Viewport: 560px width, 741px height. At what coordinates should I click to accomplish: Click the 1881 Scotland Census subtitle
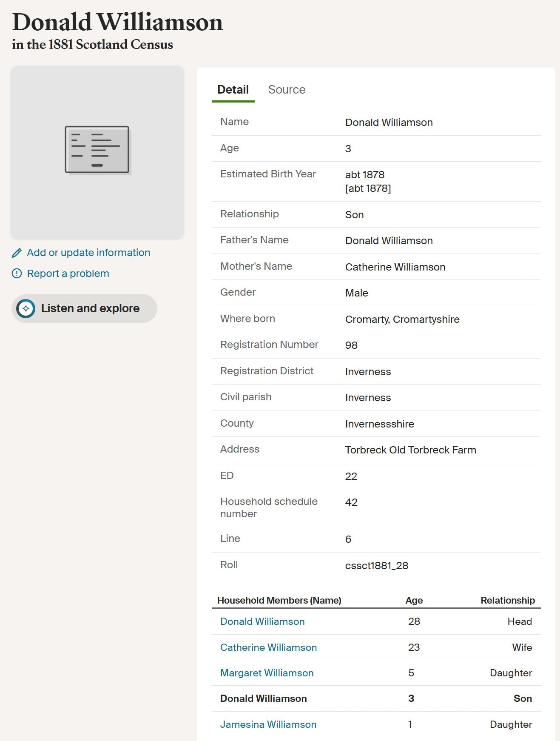pyautogui.click(x=92, y=45)
